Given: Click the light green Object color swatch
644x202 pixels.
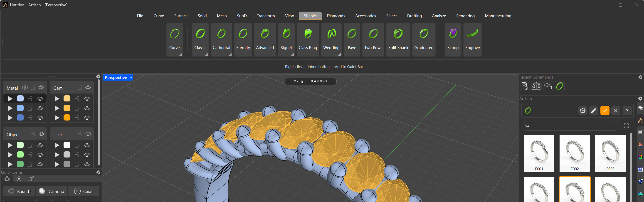Looking at the screenshot, I should 20,145.
